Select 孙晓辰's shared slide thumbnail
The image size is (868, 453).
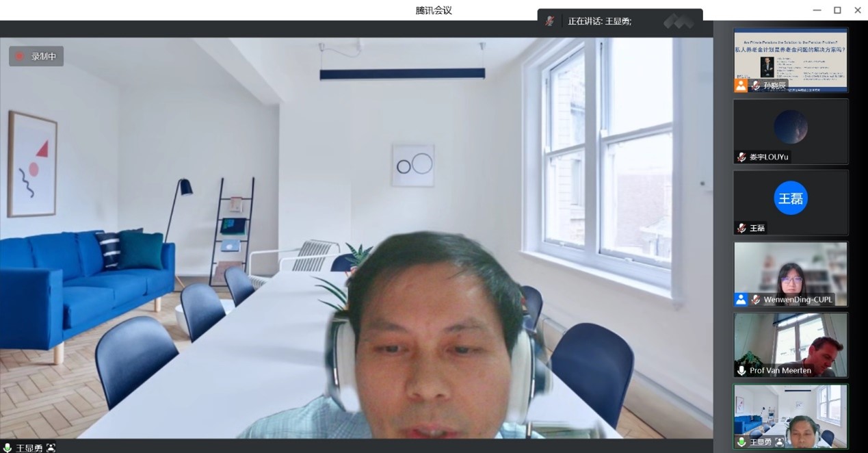(791, 60)
